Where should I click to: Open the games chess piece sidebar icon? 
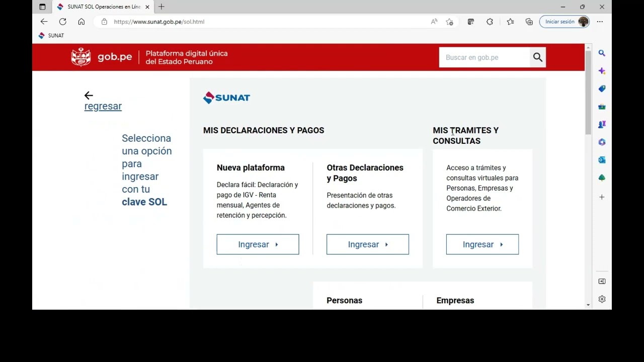click(x=602, y=124)
